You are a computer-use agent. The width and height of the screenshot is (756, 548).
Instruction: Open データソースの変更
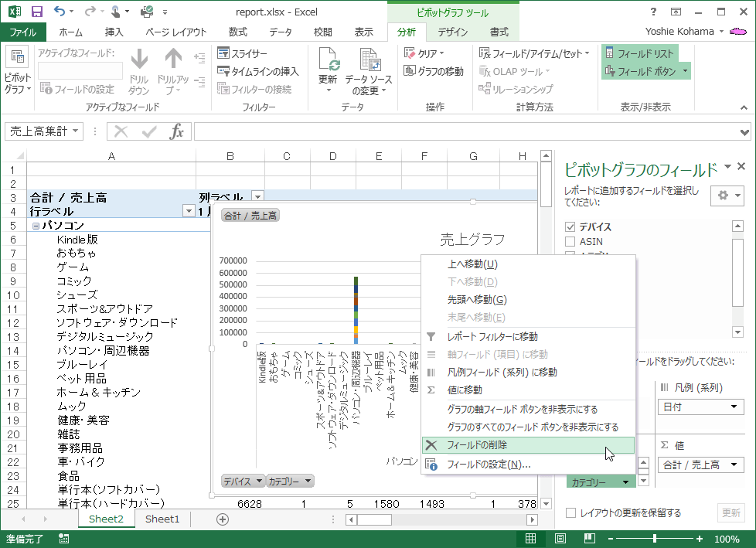tap(369, 71)
